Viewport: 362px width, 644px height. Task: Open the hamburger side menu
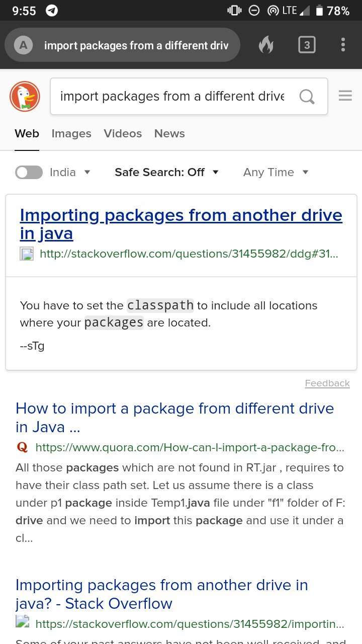click(345, 96)
